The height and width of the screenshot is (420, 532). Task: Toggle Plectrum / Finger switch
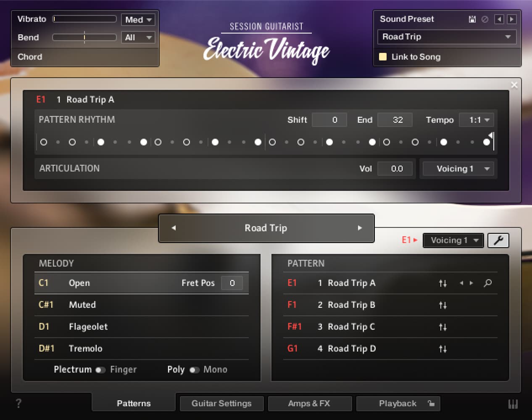(x=100, y=370)
